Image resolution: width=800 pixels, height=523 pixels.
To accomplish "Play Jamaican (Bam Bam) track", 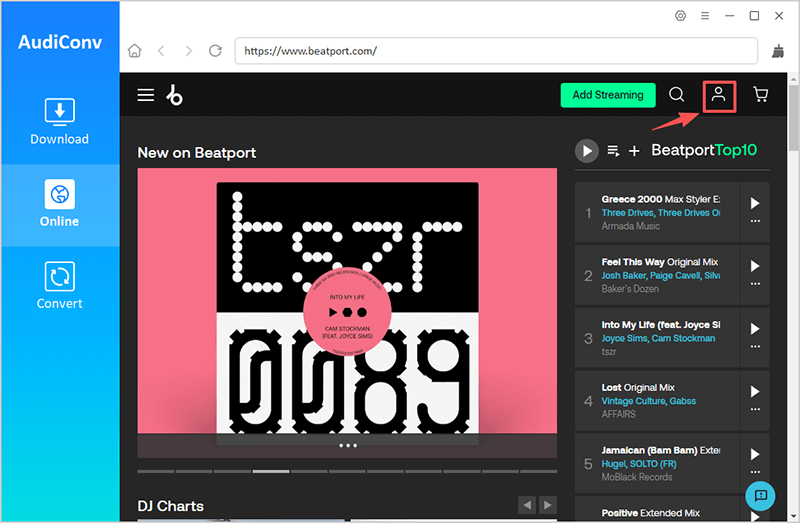I will (755, 454).
